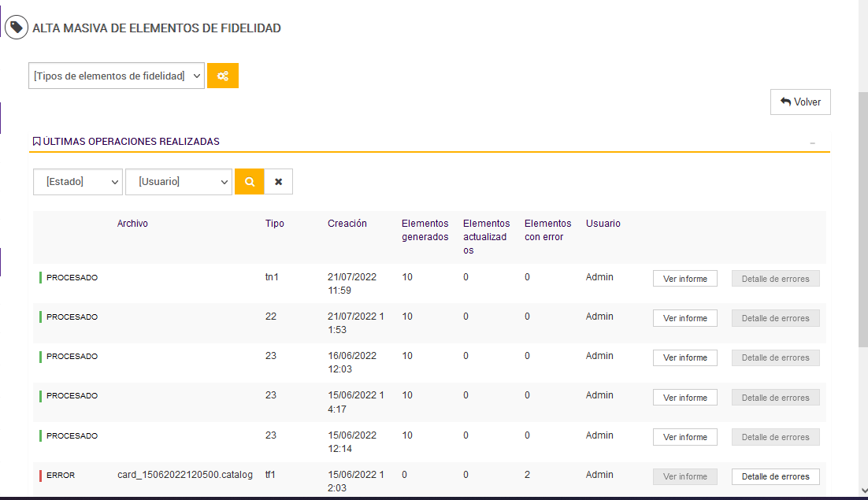Click the scrollbar down arrow
The width and height of the screenshot is (868, 500).
[863, 491]
